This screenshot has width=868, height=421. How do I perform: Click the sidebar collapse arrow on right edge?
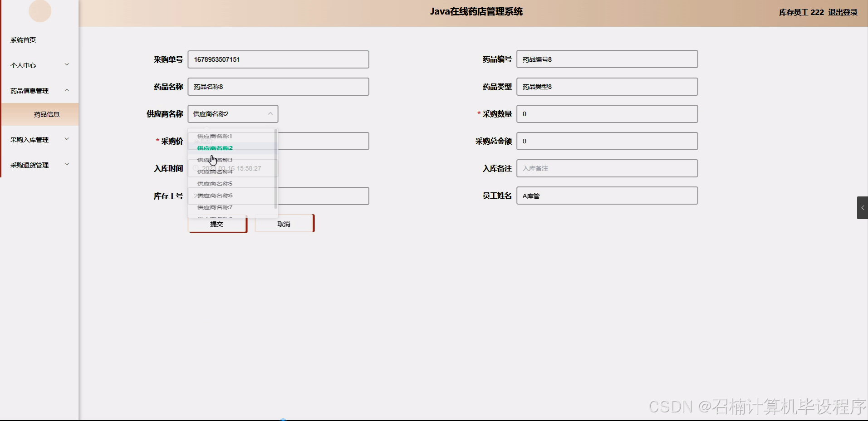tap(862, 207)
